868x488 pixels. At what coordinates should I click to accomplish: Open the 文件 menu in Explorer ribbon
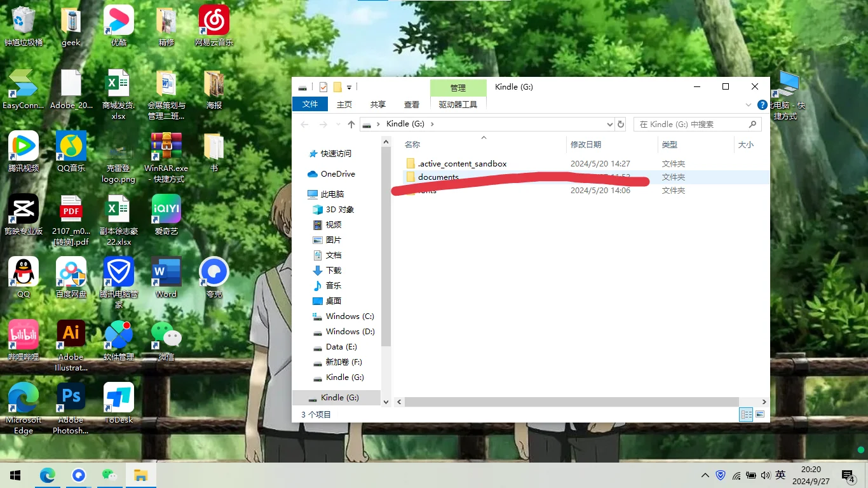[x=310, y=104]
